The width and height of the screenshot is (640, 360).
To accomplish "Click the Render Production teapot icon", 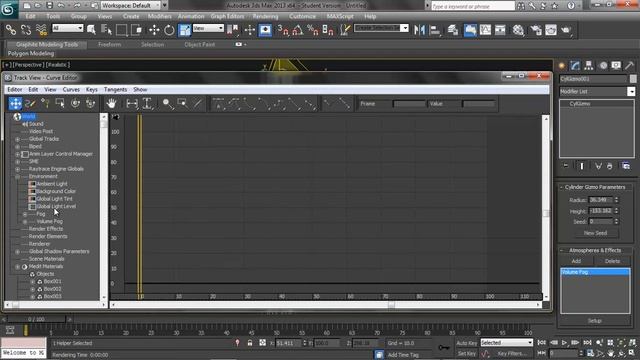I will [x=566, y=30].
